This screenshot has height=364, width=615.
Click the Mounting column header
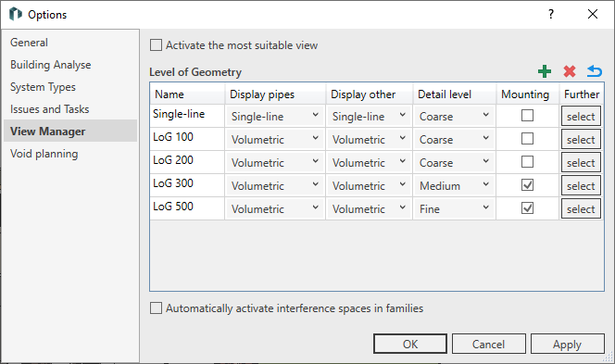pos(528,94)
